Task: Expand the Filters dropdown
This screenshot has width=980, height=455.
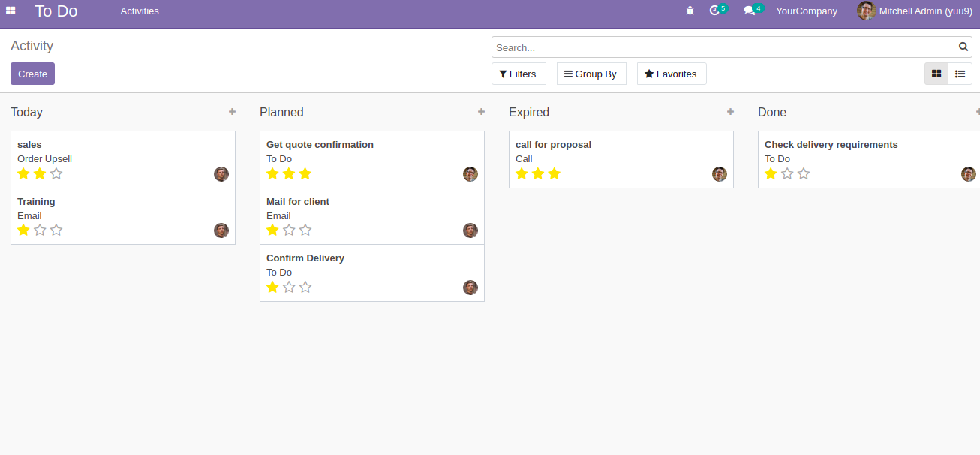Action: coord(518,74)
